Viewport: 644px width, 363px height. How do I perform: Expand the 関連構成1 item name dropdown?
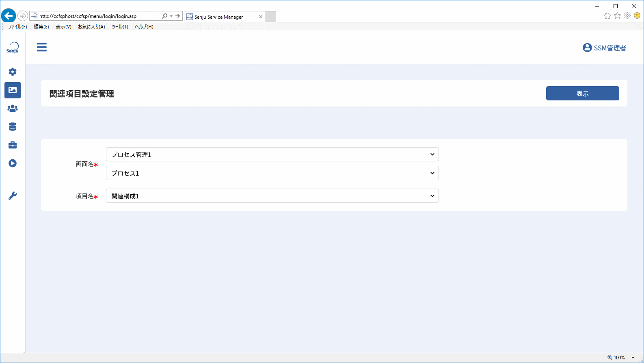272,196
